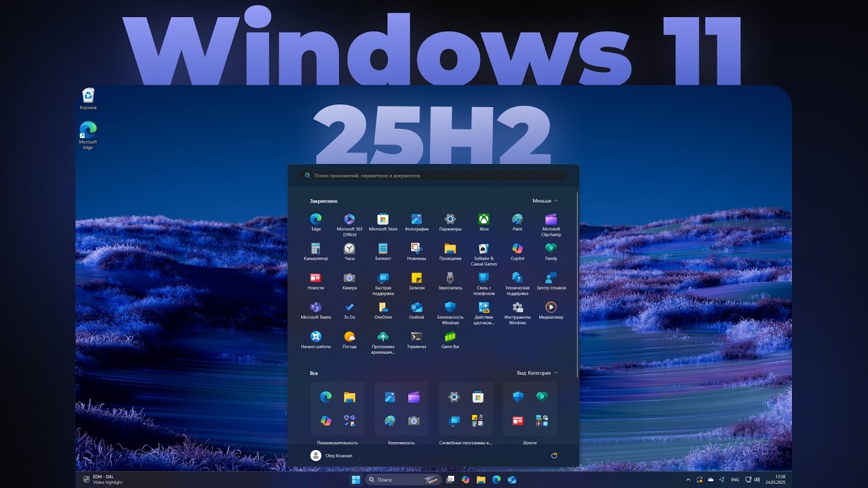Collapse pinned section with Меньше
This screenshot has height=488, width=868.
click(545, 201)
